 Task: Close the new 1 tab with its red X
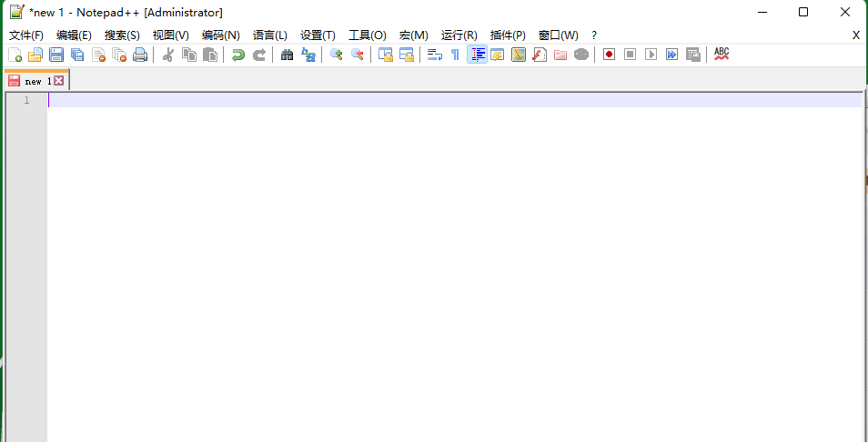(58, 81)
